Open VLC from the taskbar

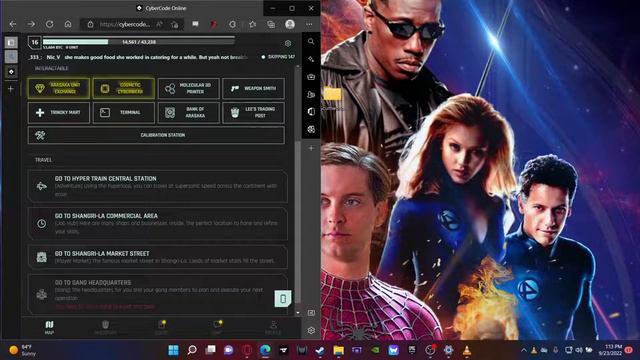coord(467,350)
